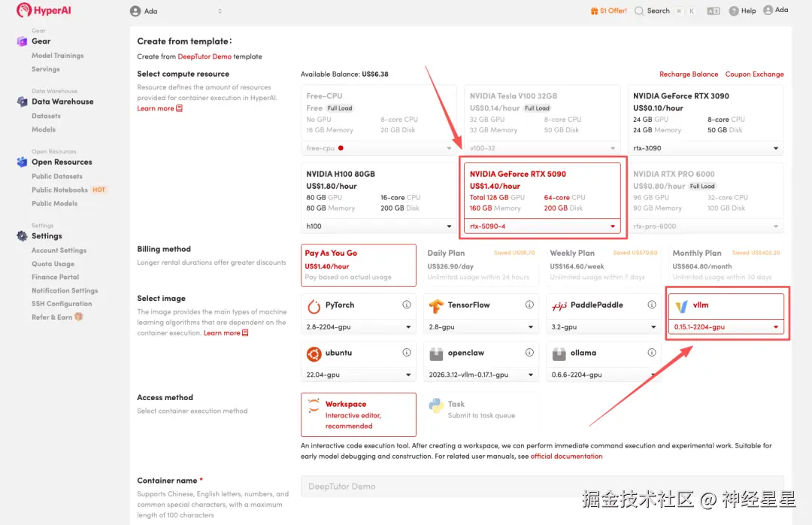Viewport: 812px width, 525px height.
Task: Go to Datasets in sidebar
Action: (x=46, y=116)
